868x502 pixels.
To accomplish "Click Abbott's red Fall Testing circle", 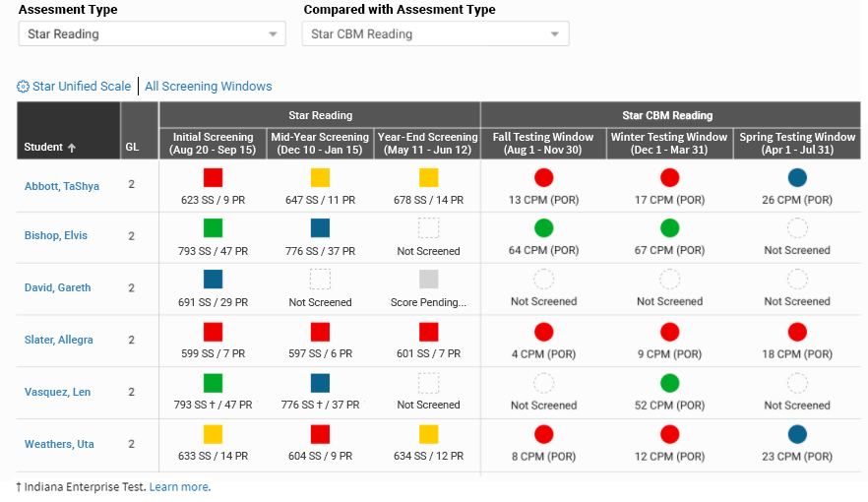I will pos(543,177).
